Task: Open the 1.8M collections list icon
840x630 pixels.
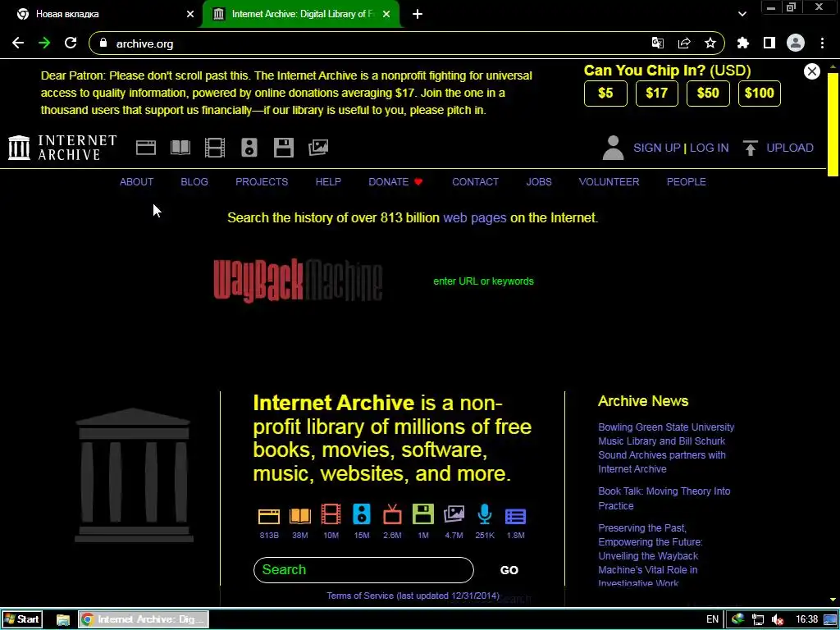Action: tap(515, 516)
